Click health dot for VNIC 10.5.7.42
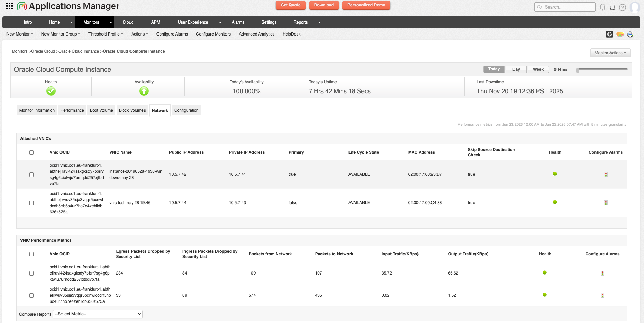644x323 pixels. 555,174
